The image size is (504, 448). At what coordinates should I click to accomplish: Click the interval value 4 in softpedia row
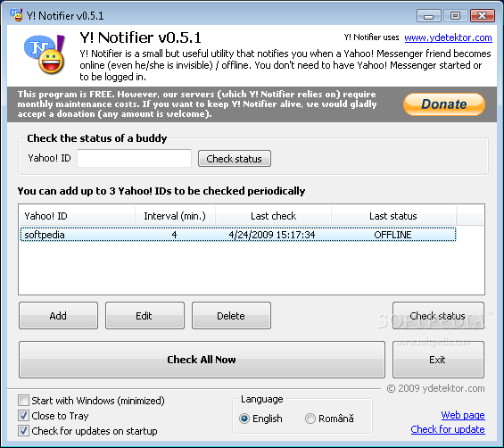click(x=174, y=235)
